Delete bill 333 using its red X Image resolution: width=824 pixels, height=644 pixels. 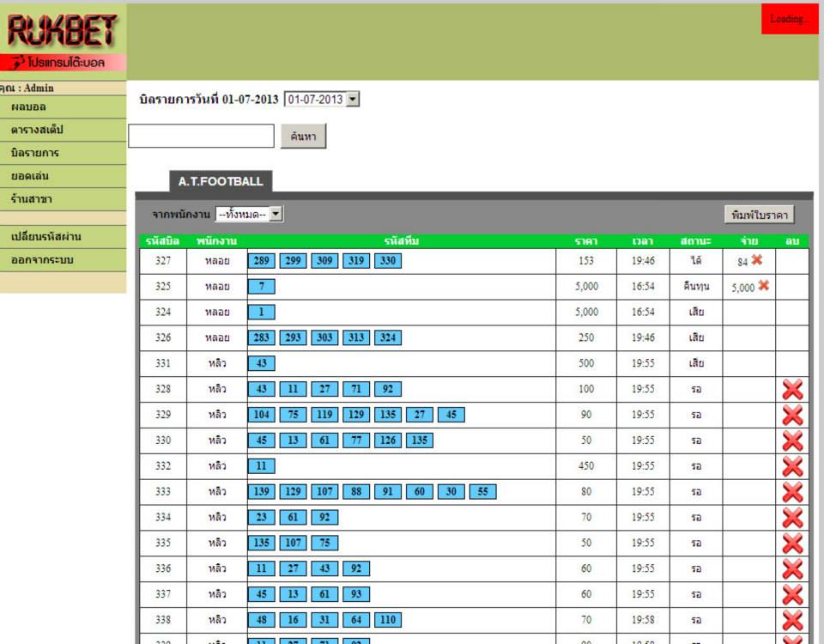pos(792,492)
